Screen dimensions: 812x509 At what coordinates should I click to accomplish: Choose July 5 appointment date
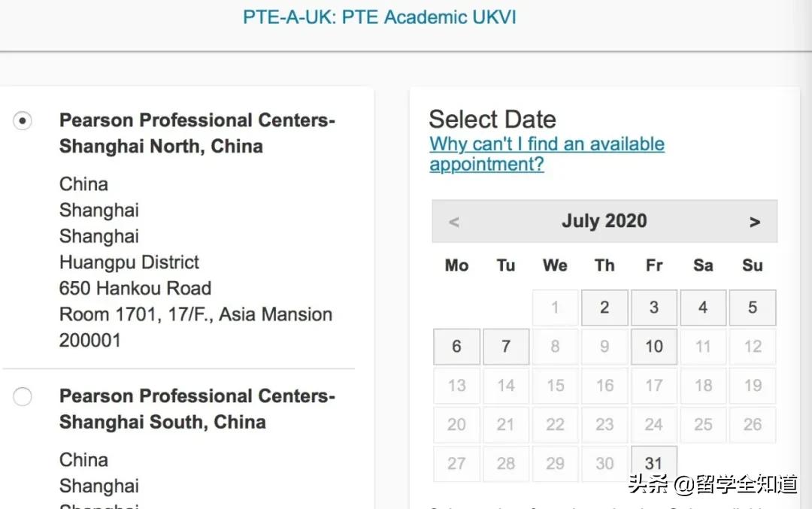(x=753, y=308)
